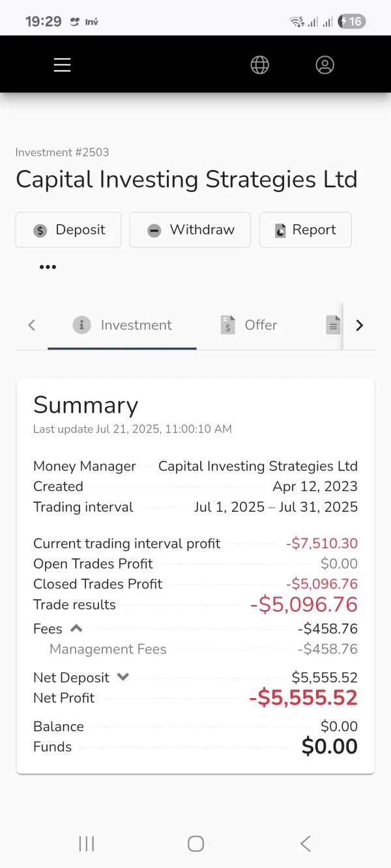Image resolution: width=391 pixels, height=868 pixels.
Task: Tap the battery indicator in status bar
Action: (351, 21)
